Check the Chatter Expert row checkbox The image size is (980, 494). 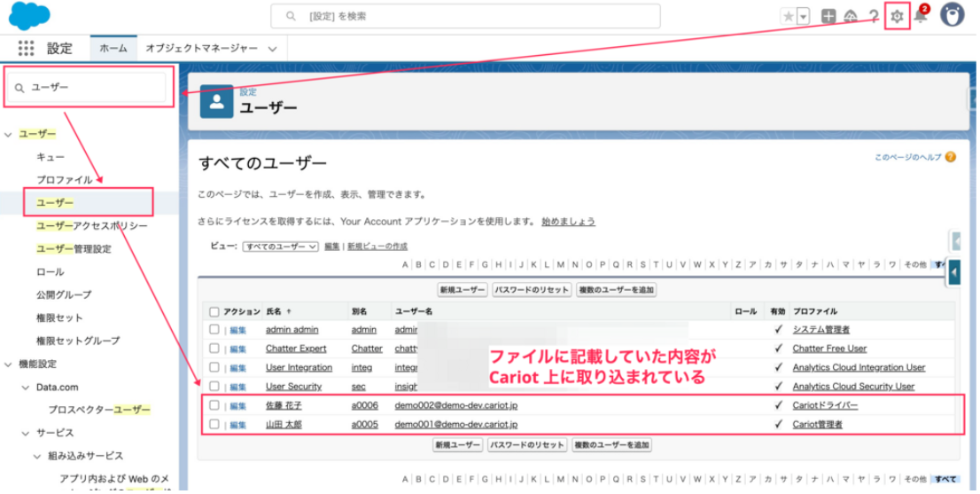(x=214, y=348)
